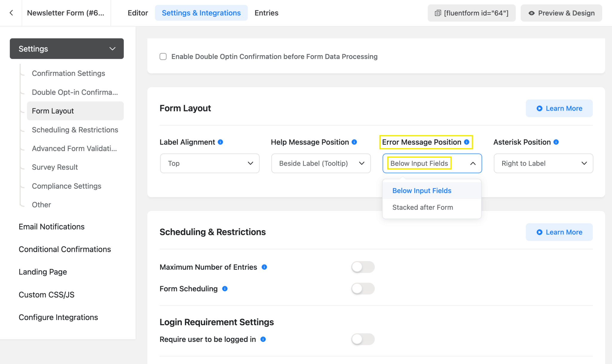
Task: Select Stacked after Form option
Action: click(x=423, y=207)
